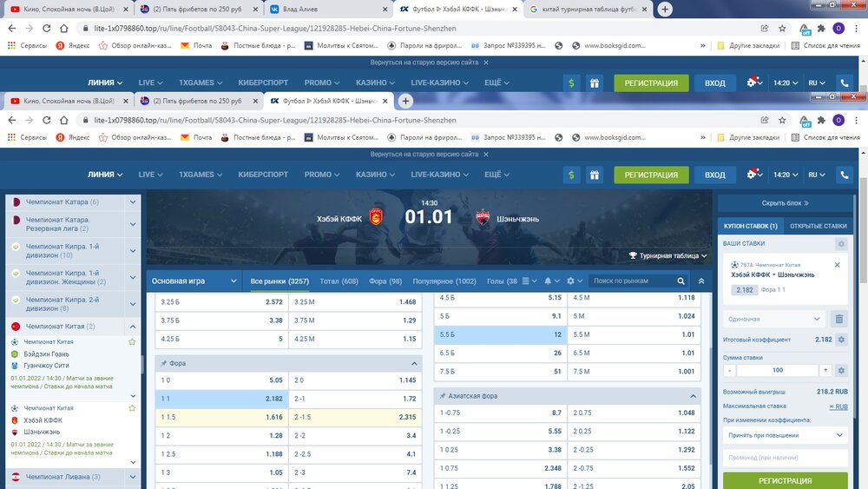
Task: Click КИБЕРСПОРТ in the front window navbar
Action: pyautogui.click(x=263, y=175)
